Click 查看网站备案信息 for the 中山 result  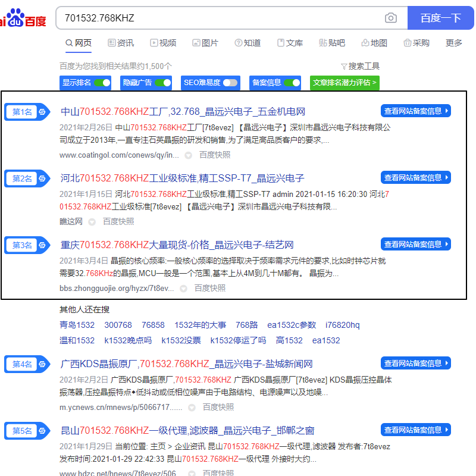(x=415, y=111)
